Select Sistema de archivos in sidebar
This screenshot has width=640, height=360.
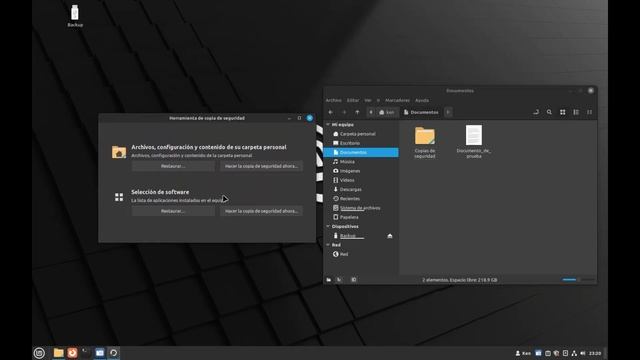pyautogui.click(x=361, y=208)
